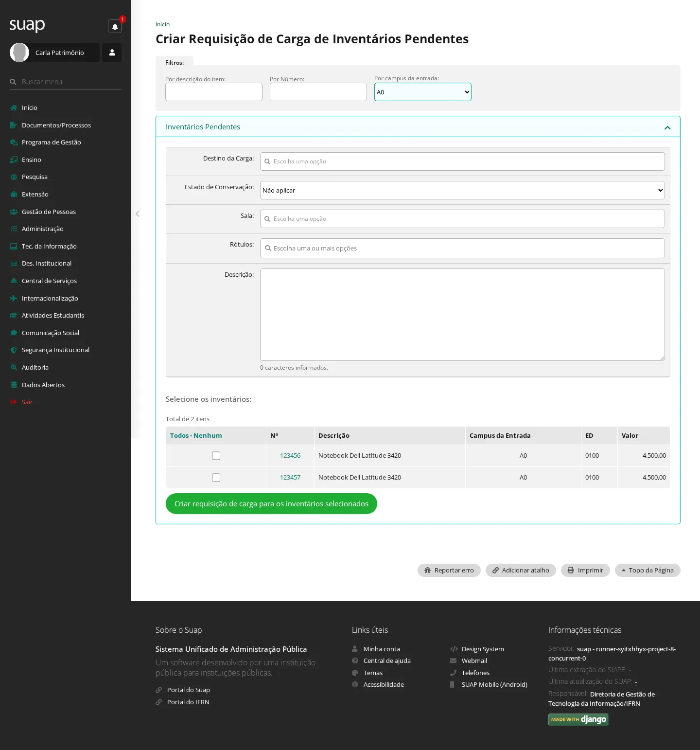700x750 pixels.
Task: Check the box for inventory 123457
Action: (x=216, y=478)
